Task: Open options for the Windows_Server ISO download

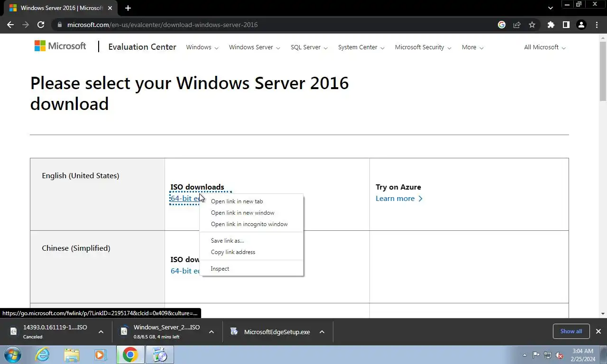Action: pyautogui.click(x=212, y=332)
